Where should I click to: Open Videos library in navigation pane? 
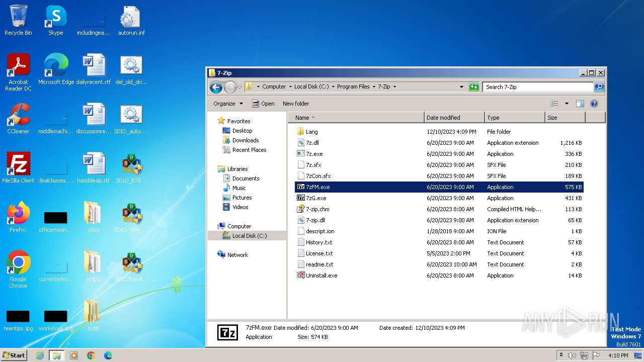(240, 207)
